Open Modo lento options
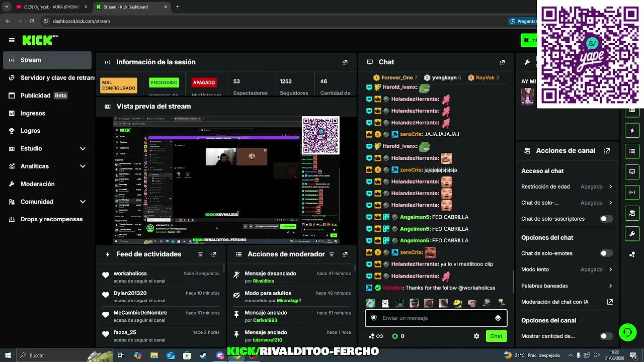644x362 pixels. click(x=567, y=269)
